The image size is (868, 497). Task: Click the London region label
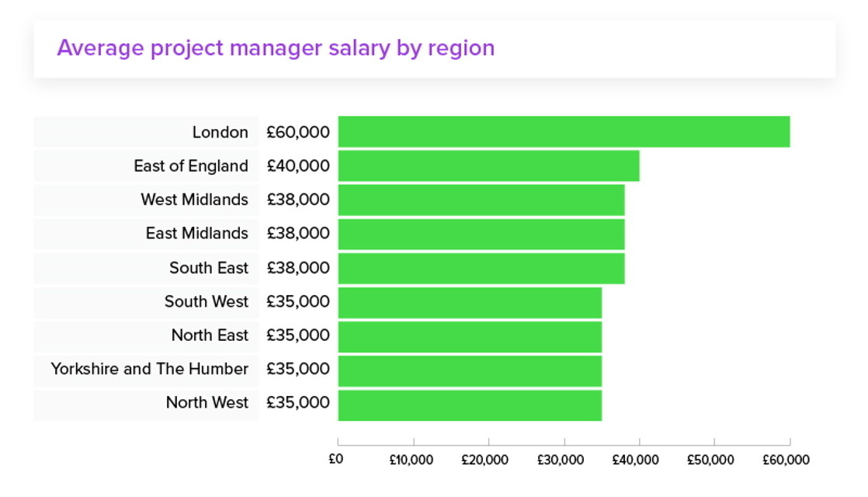[220, 133]
